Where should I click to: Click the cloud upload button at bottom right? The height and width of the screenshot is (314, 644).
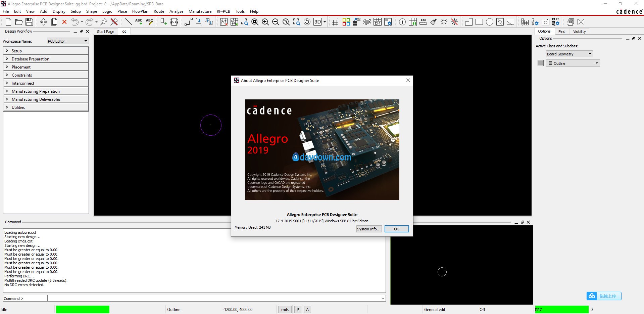604,296
